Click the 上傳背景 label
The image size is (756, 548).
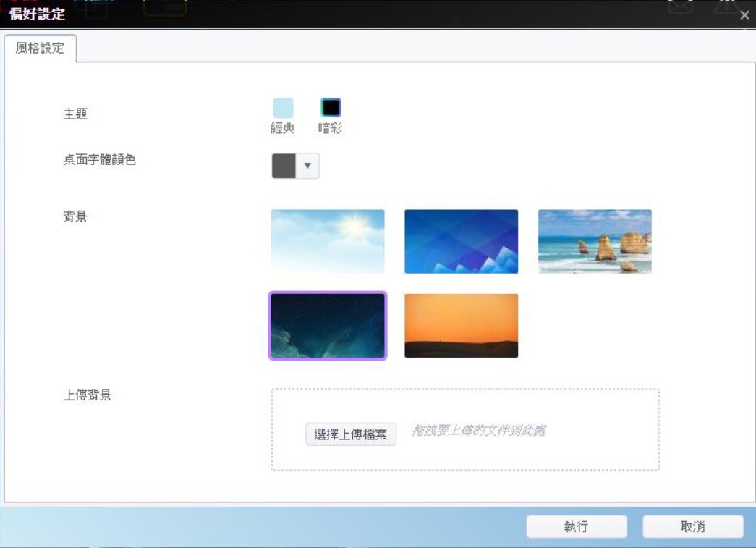[x=88, y=395]
